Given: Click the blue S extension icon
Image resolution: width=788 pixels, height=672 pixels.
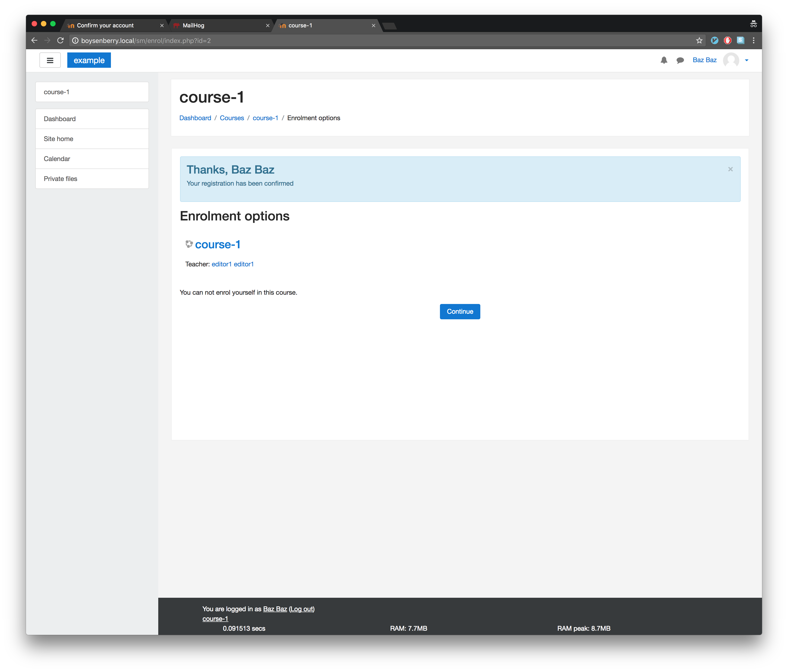Looking at the screenshot, I should (740, 40).
